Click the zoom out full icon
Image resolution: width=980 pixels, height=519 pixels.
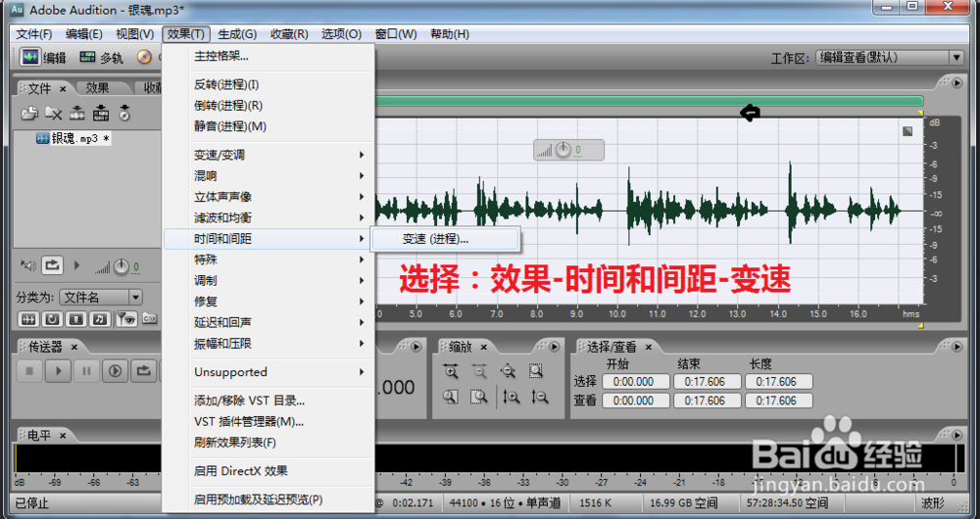508,371
